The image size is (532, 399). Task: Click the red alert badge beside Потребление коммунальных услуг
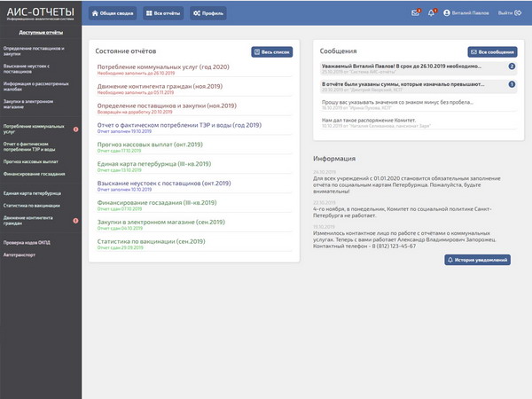click(75, 129)
